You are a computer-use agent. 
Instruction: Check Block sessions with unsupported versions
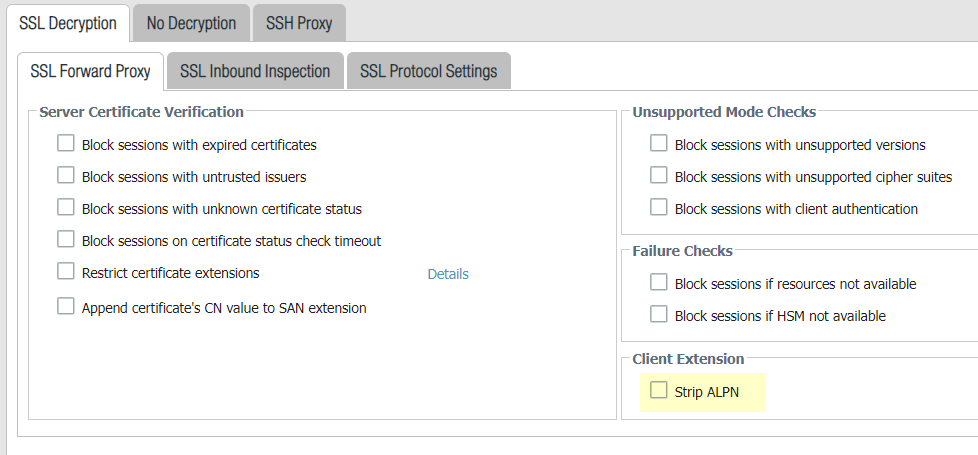(659, 144)
